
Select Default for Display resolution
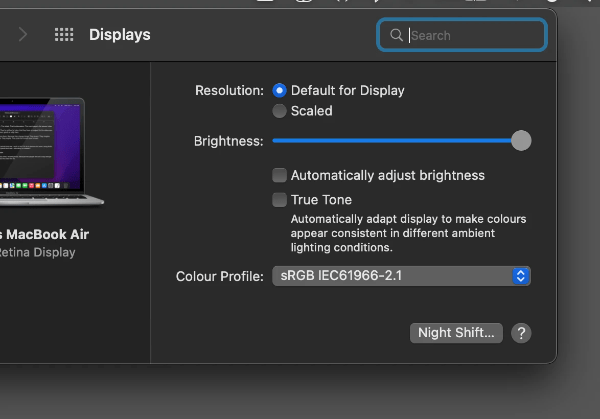click(x=280, y=90)
